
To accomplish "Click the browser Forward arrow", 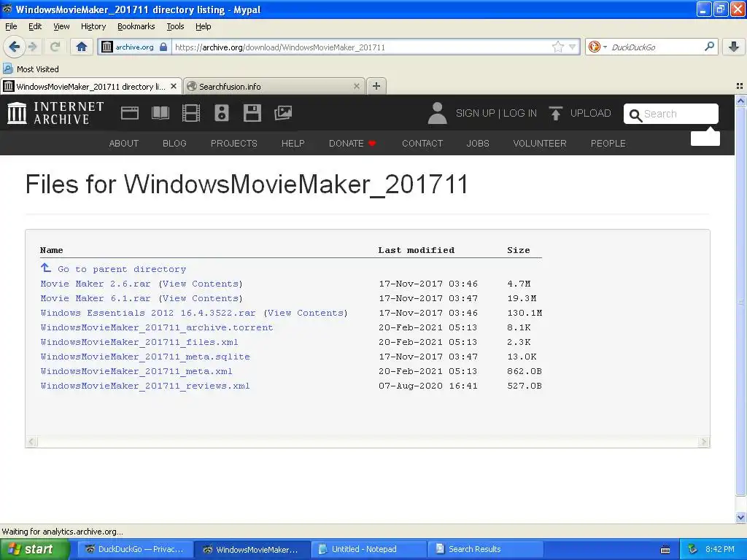I will pyautogui.click(x=33, y=47).
